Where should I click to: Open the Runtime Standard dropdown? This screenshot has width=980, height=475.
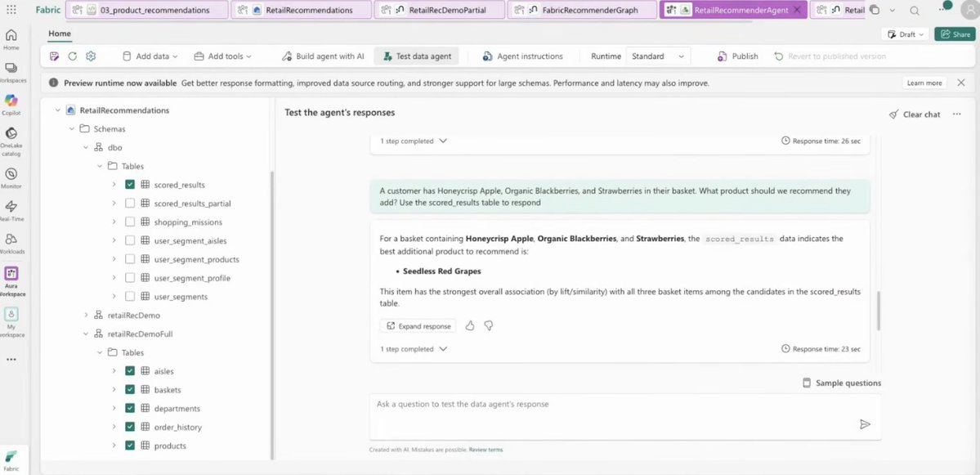point(658,56)
